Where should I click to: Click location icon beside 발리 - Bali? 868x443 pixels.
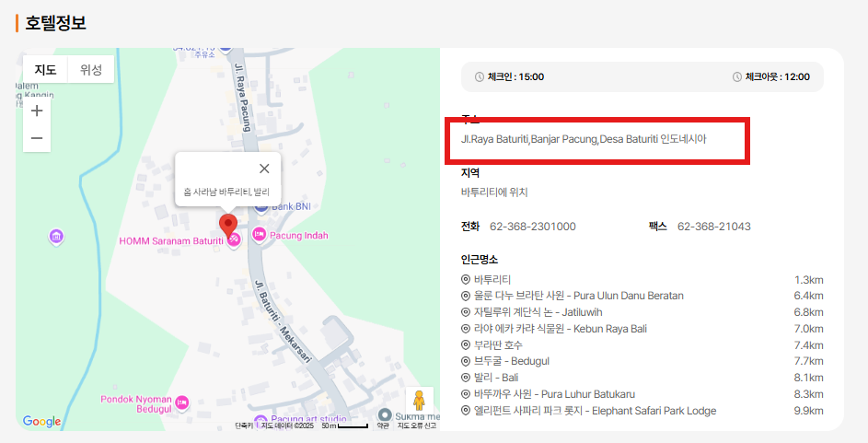[466, 378]
